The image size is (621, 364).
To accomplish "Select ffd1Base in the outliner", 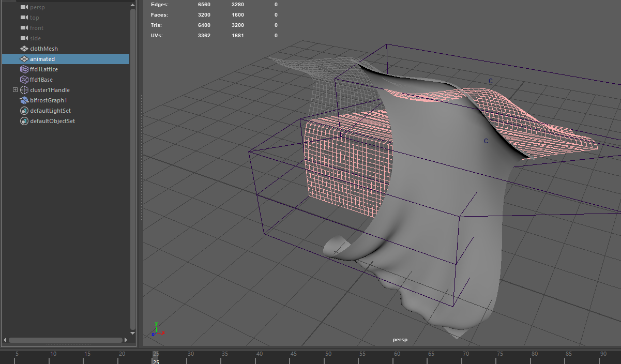I will pyautogui.click(x=40, y=79).
